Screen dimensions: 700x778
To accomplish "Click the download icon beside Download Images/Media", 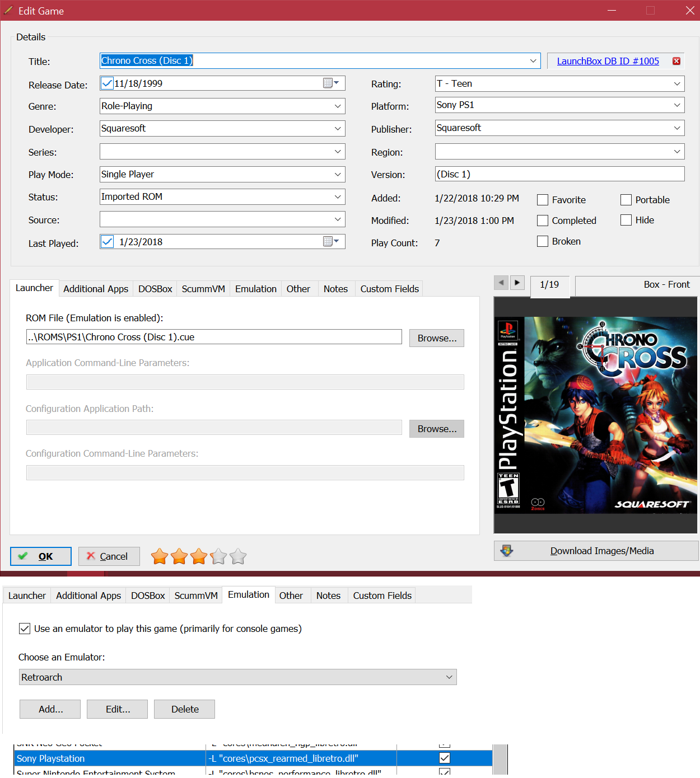I will click(x=507, y=551).
